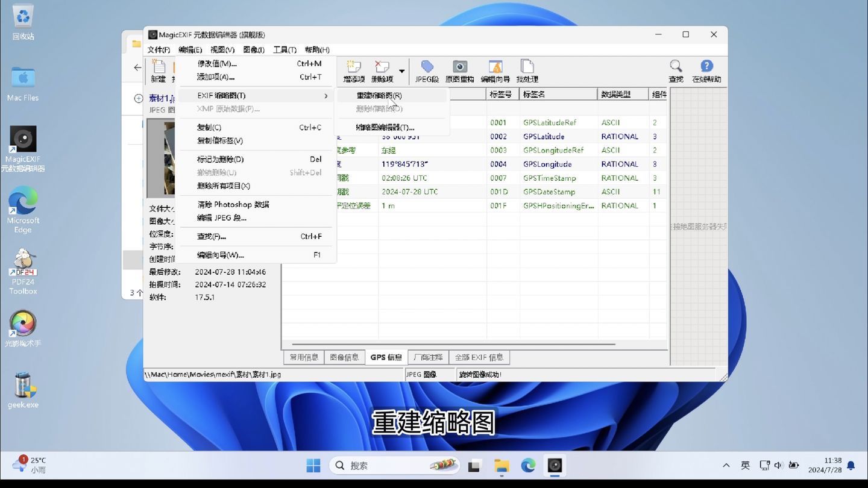Choose 编辑向导(W)... menu entry
868x488 pixels.
256,255
